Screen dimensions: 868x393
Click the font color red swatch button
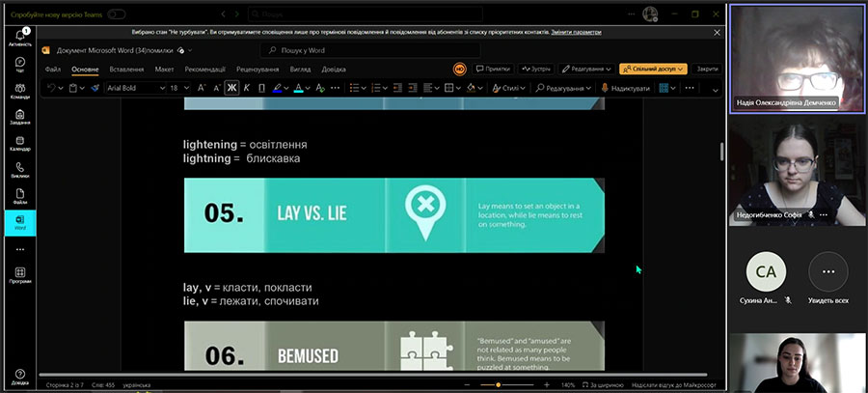[298, 88]
